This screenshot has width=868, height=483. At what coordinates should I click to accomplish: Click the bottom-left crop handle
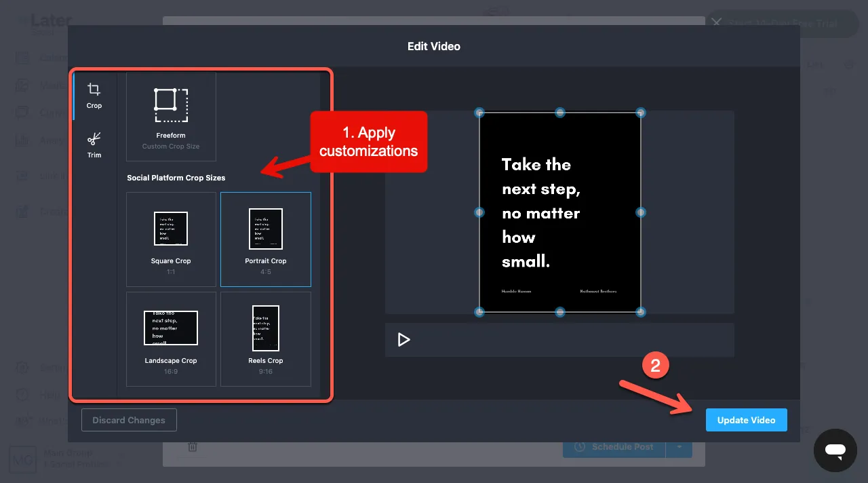(x=479, y=312)
